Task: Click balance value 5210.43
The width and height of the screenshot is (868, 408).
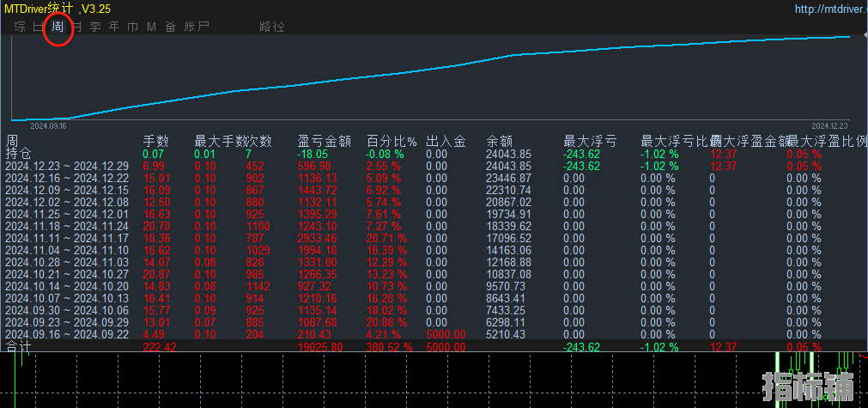Action: click(506, 334)
